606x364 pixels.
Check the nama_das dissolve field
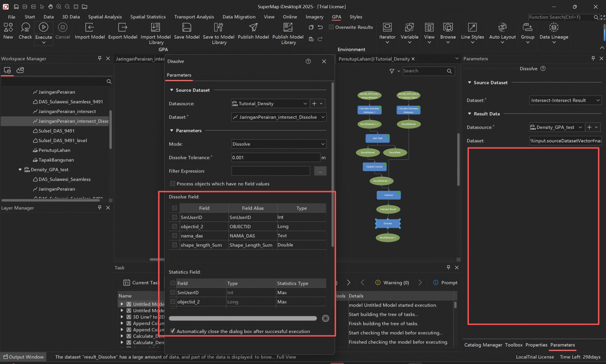[174, 236]
